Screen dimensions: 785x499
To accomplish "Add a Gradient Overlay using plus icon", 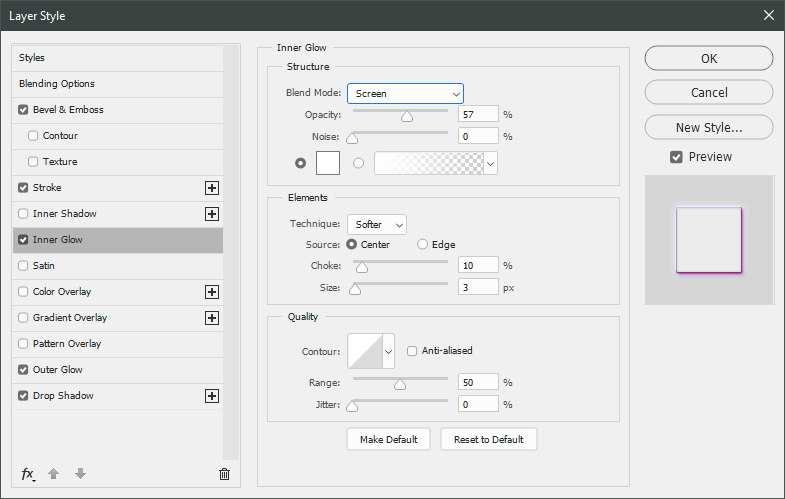I will (x=211, y=318).
